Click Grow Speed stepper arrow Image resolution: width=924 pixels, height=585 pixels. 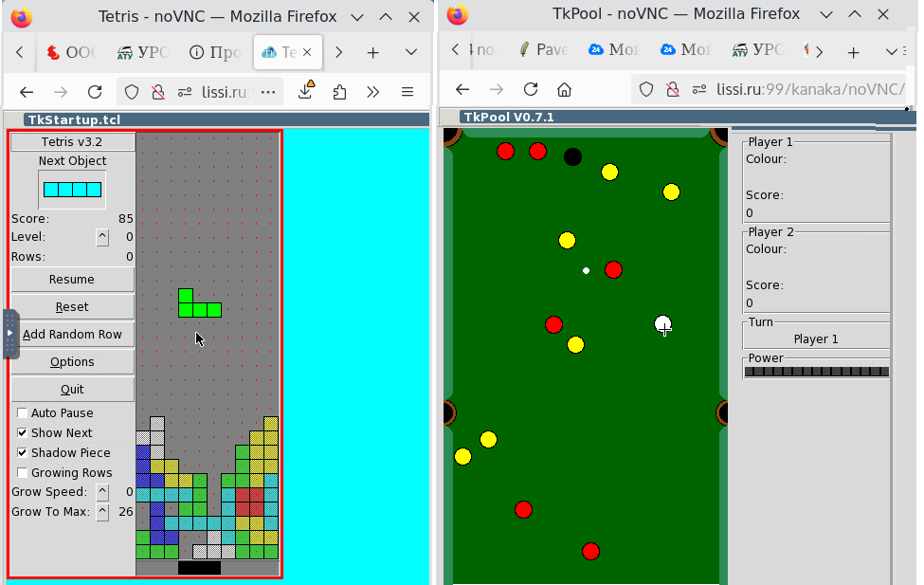(102, 492)
